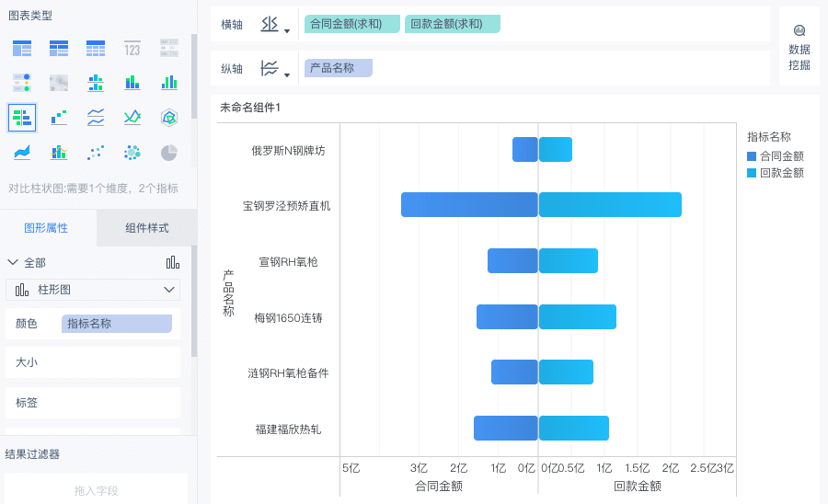
Task: Open the 柱形图 chart shape dropdown
Action: click(x=93, y=290)
